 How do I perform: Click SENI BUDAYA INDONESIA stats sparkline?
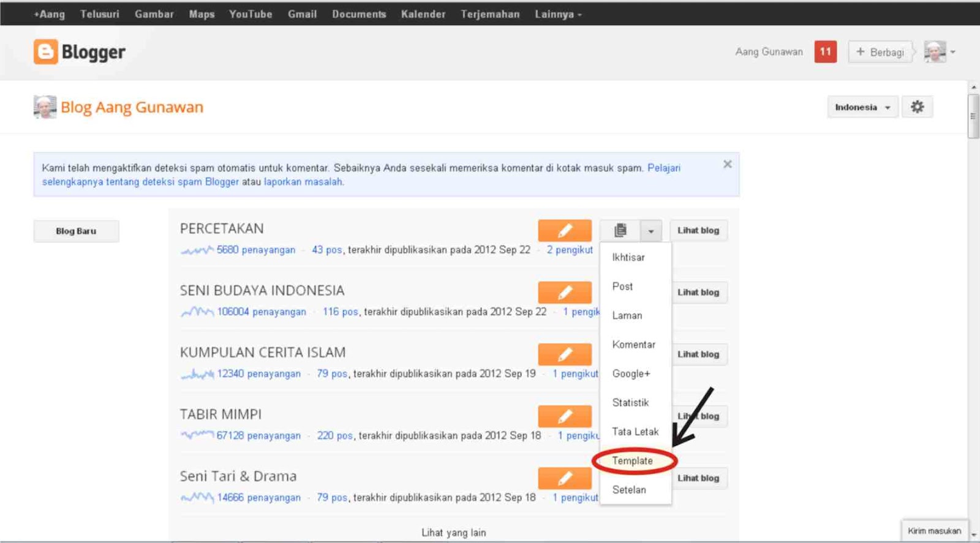tap(197, 312)
